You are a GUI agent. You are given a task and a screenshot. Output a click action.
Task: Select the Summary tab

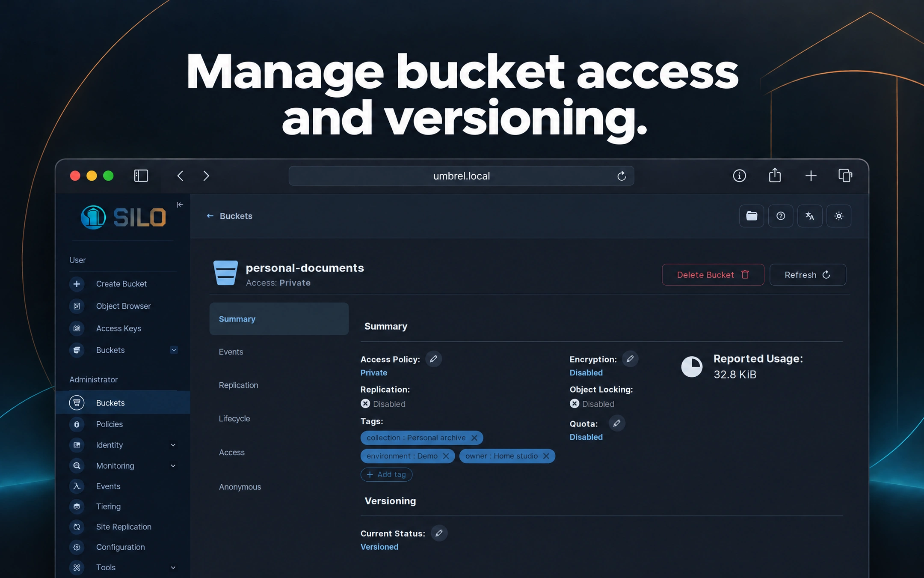click(x=279, y=319)
